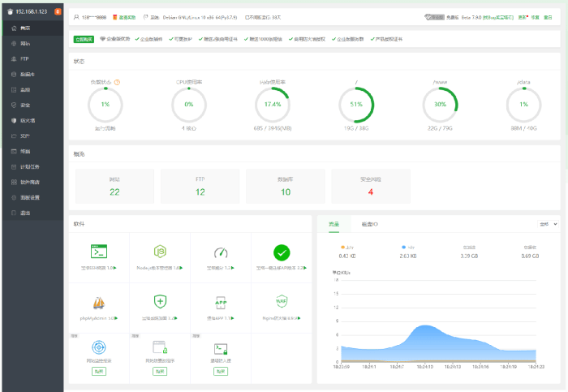Open the Files item in the sidebar
This screenshot has width=568, height=392.
25,136
